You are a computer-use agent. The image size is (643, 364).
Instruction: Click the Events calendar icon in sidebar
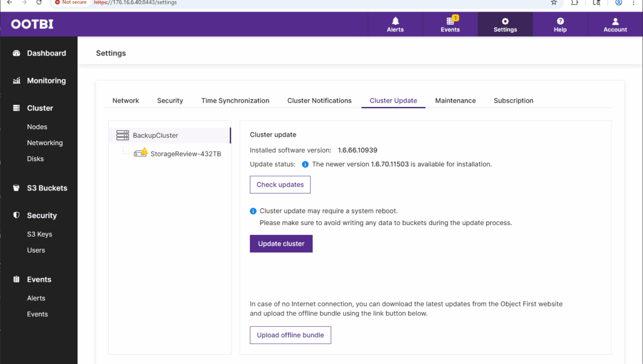click(16, 279)
